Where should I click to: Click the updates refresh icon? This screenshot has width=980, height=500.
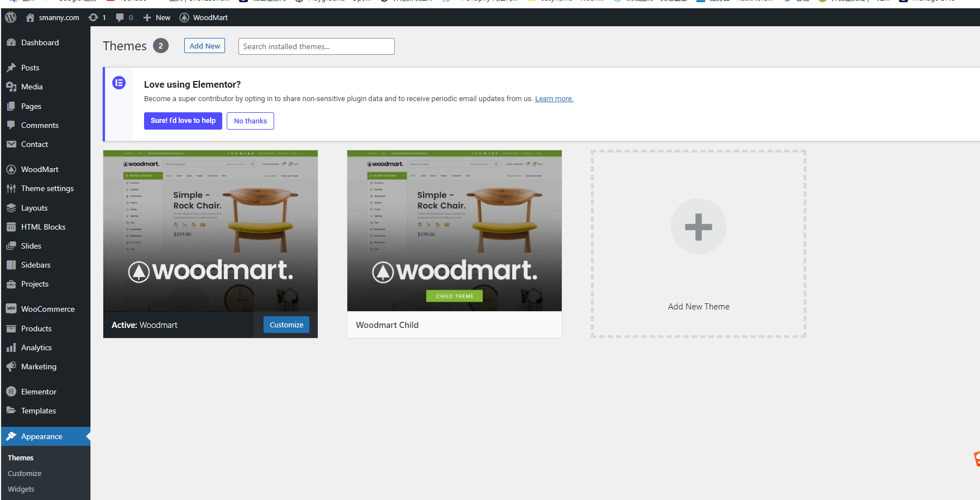click(x=93, y=17)
